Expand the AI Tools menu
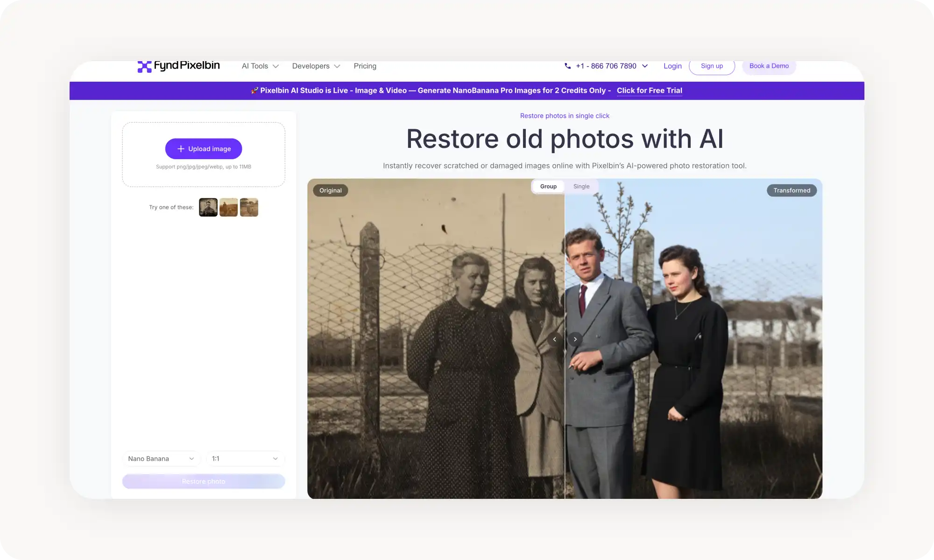 [260, 66]
